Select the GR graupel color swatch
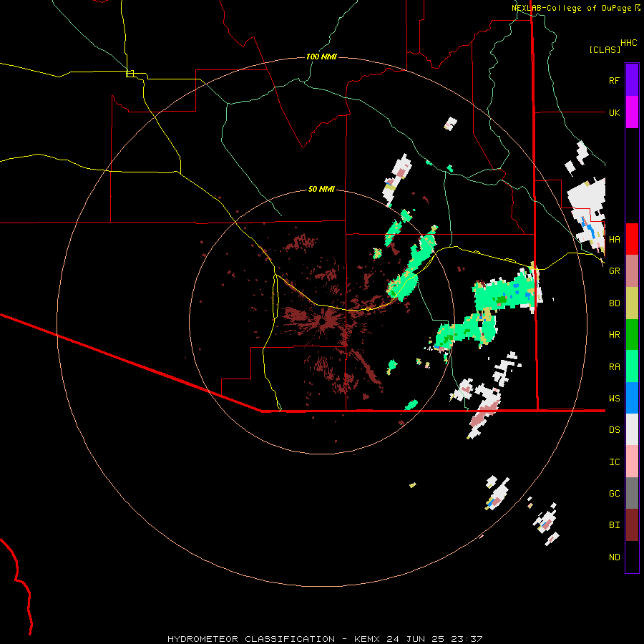Image resolution: width=644 pixels, height=644 pixels. [632, 271]
